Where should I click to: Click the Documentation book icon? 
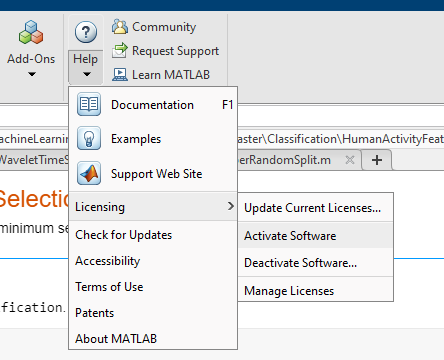89,104
